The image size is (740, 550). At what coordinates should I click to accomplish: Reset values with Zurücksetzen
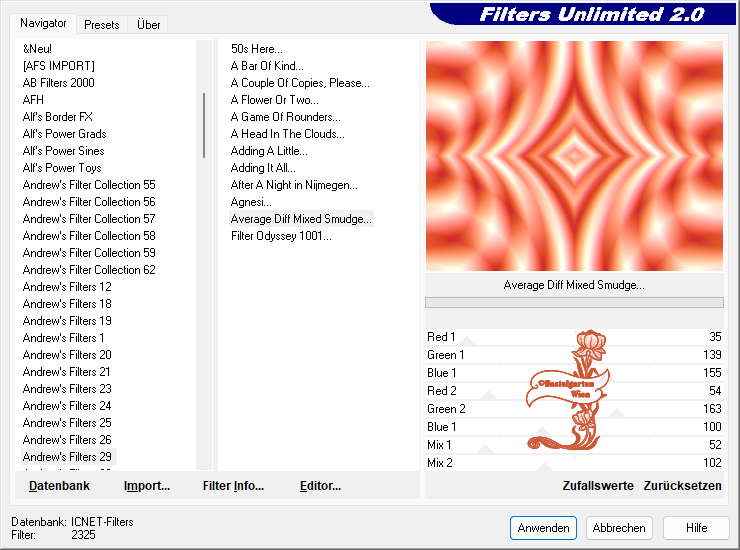click(x=682, y=486)
